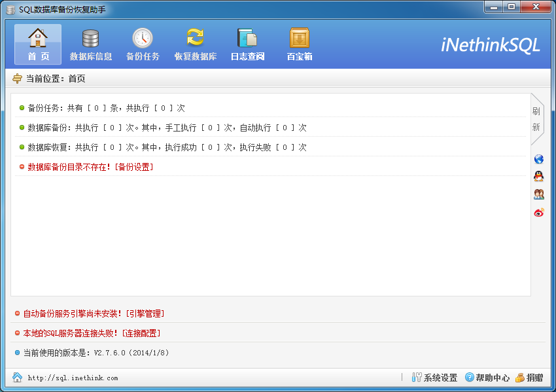Viewport: 556px width, 392px height.
Task: Click the 捐赠 donate button
Action: pos(529,378)
